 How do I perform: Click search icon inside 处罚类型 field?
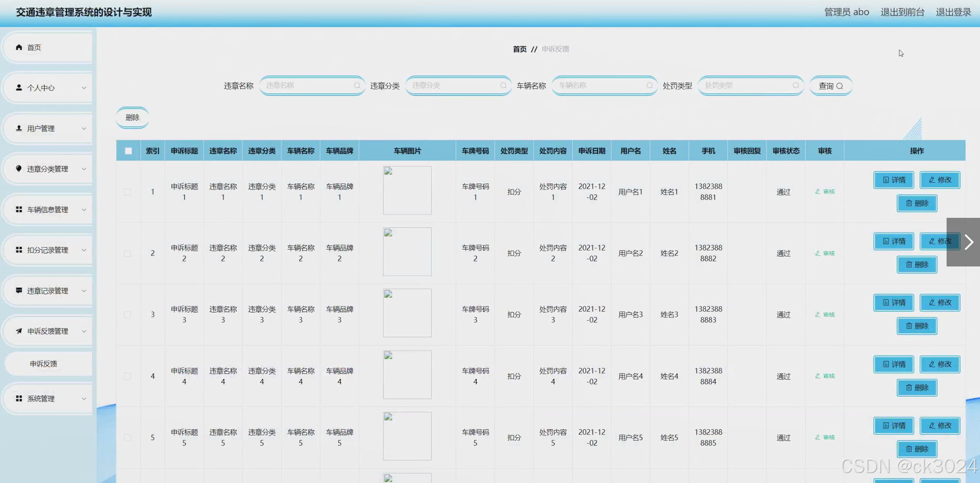coord(796,85)
